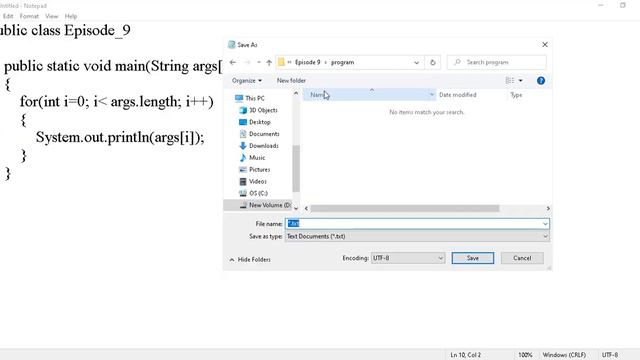
Task: Change view layout icon
Action: coord(510,80)
